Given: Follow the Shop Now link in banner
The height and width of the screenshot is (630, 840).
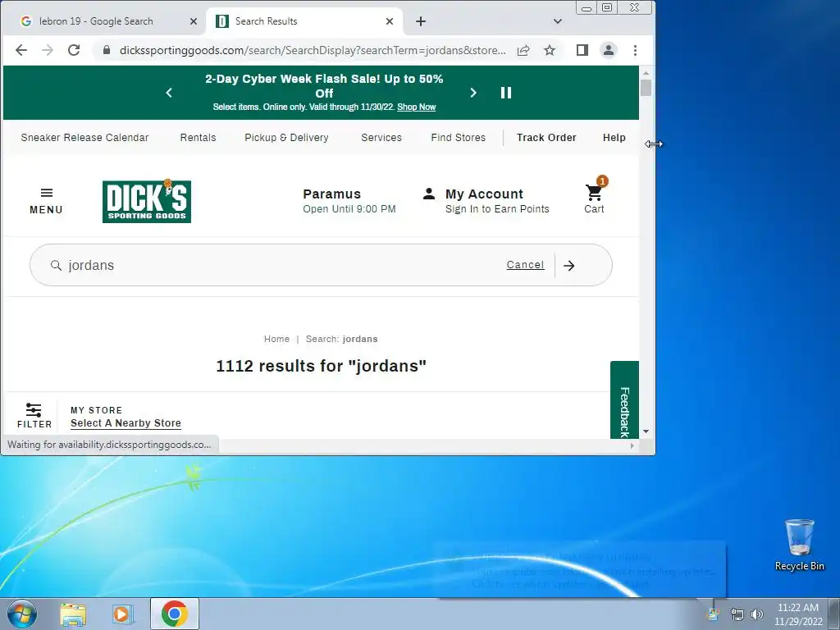Looking at the screenshot, I should coord(416,107).
